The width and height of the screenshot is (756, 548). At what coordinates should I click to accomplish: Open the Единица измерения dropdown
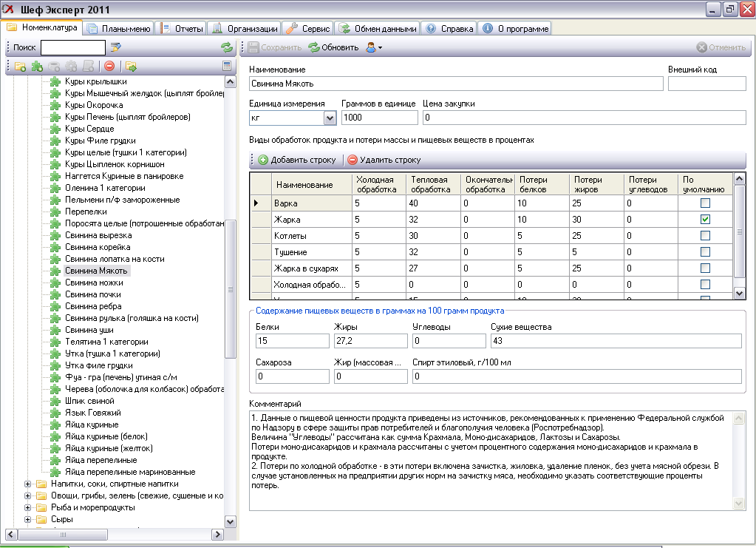point(330,118)
